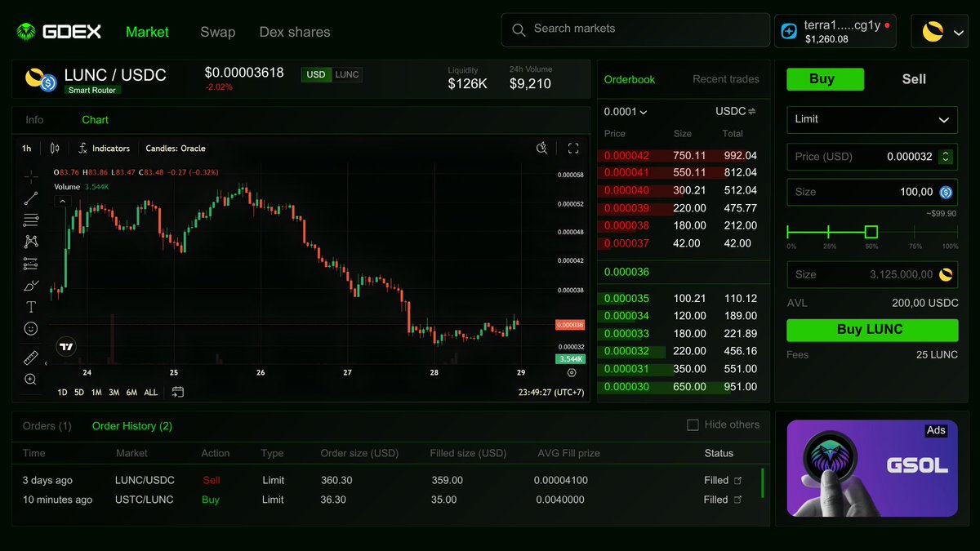The height and width of the screenshot is (551, 980).
Task: Select the crosshair cursor tool
Action: tap(30, 176)
